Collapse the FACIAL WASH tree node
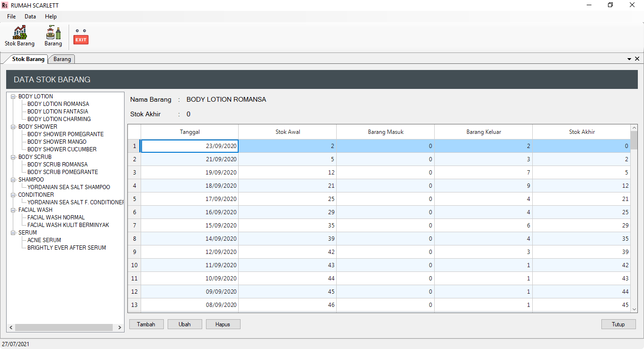 click(13, 210)
